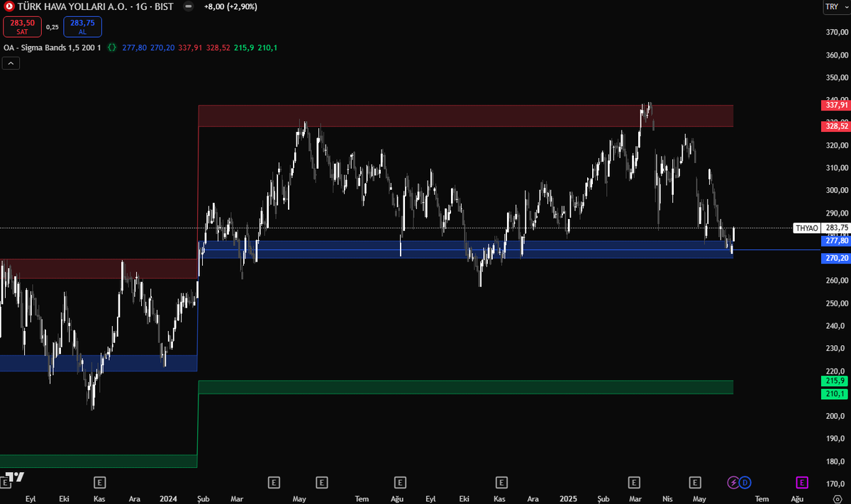Click the 2025 label on the time axis

pos(567,499)
